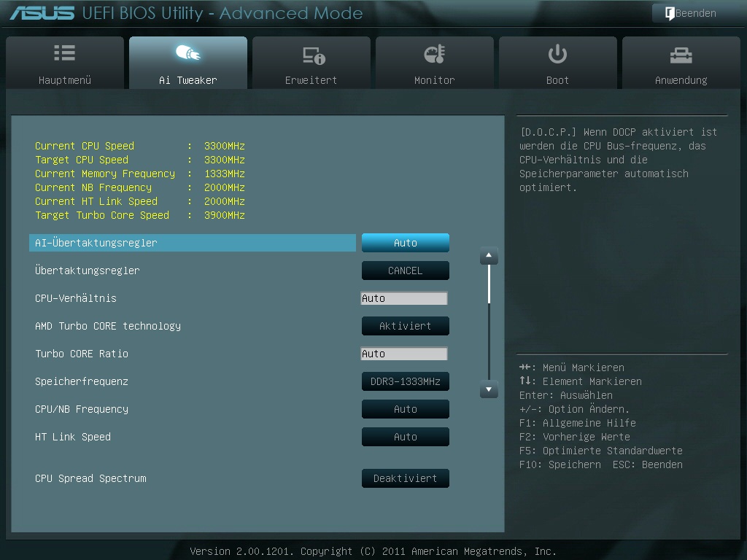
Task: Click the Version 2.00.1201 copyright footer
Action: 373,551
